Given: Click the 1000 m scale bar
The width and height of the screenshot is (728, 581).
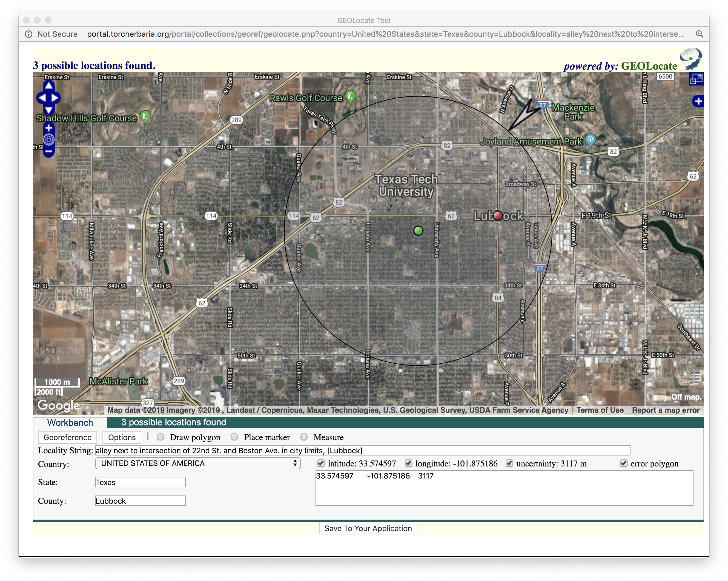Looking at the screenshot, I should click(x=58, y=382).
